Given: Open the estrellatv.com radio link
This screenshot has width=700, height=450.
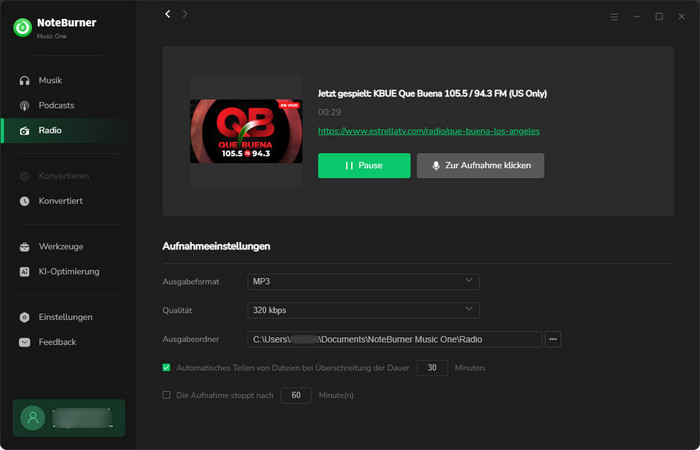Looking at the screenshot, I should pyautogui.click(x=429, y=131).
